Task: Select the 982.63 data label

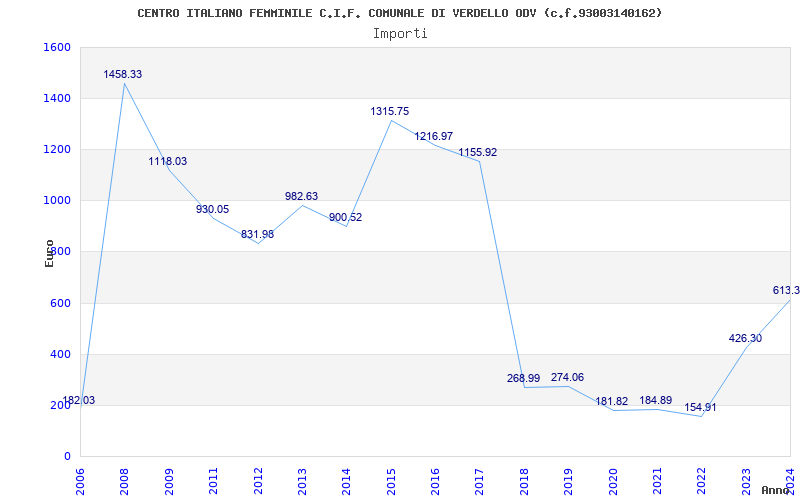Action: pyautogui.click(x=302, y=196)
